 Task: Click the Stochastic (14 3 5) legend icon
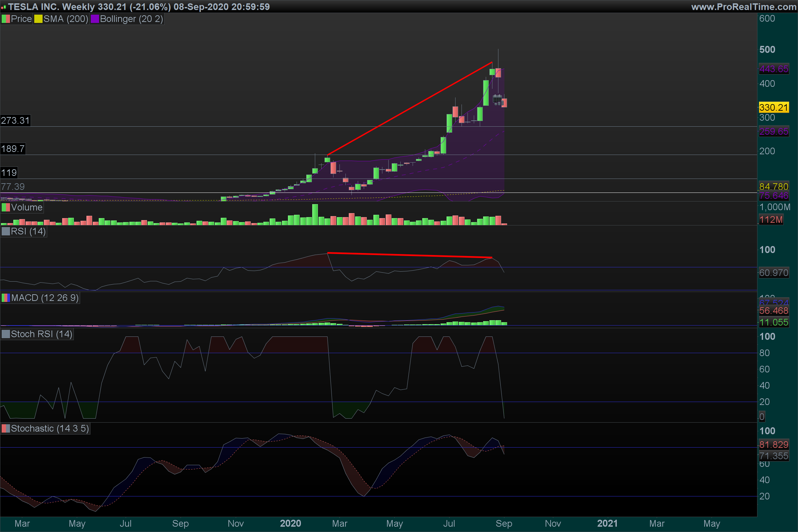[6, 429]
